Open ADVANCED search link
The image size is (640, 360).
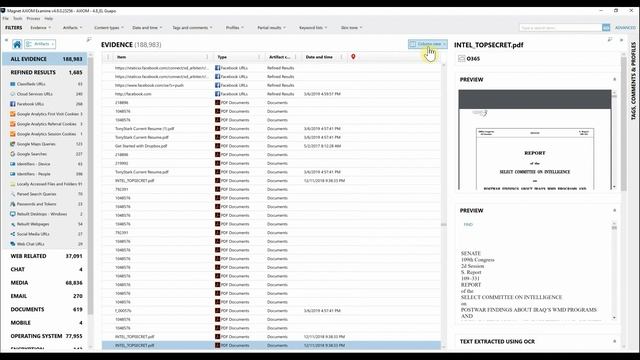click(625, 28)
